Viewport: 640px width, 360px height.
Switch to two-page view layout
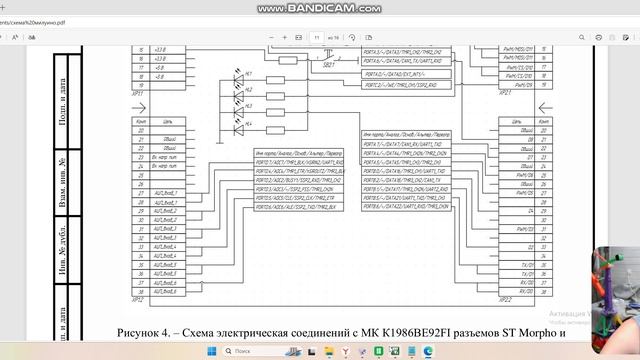369,37
